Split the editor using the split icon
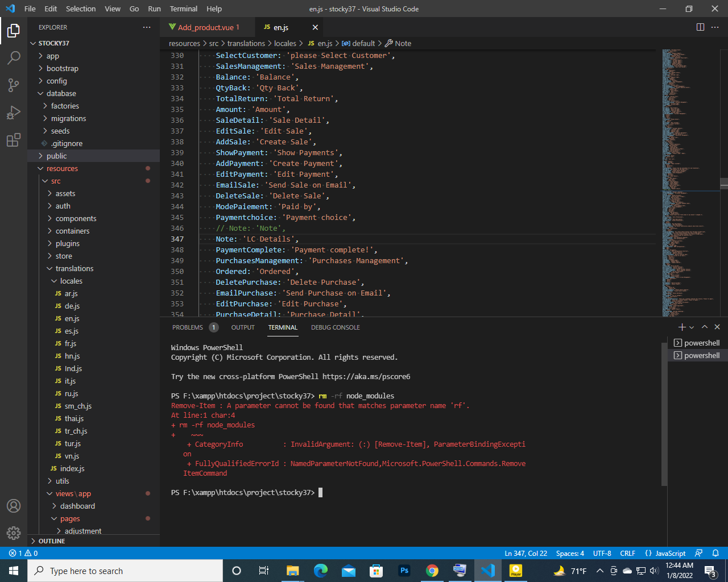728x582 pixels. click(699, 27)
